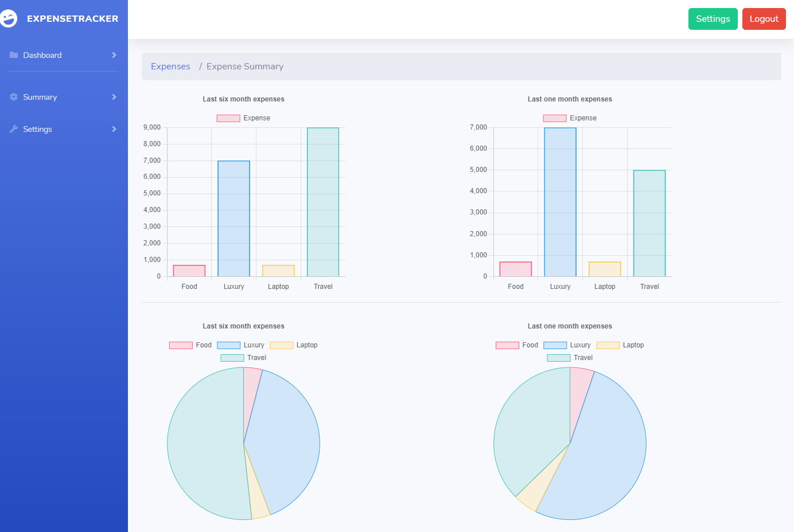Click the red Logout button
Image resolution: width=794 pixels, height=532 pixels.
[x=764, y=18]
